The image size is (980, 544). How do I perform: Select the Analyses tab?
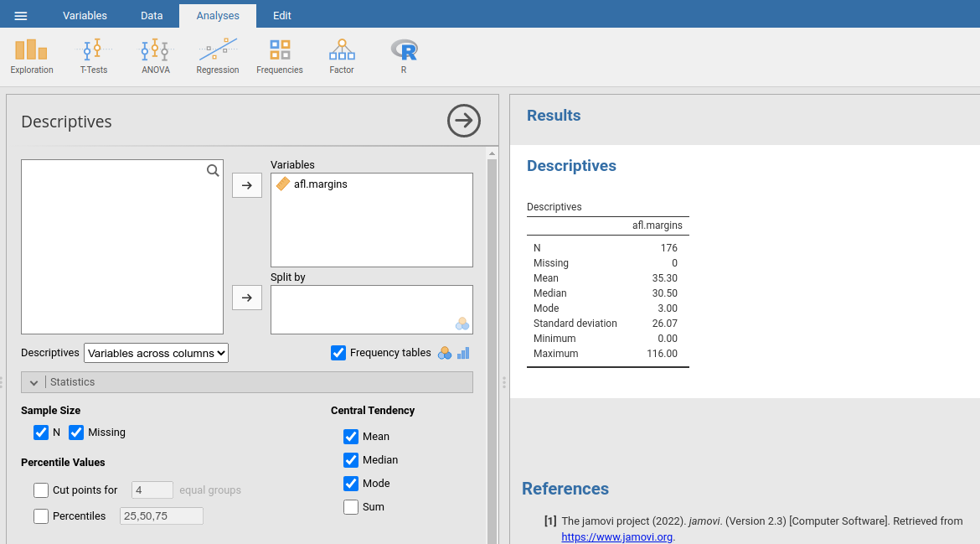pos(218,16)
